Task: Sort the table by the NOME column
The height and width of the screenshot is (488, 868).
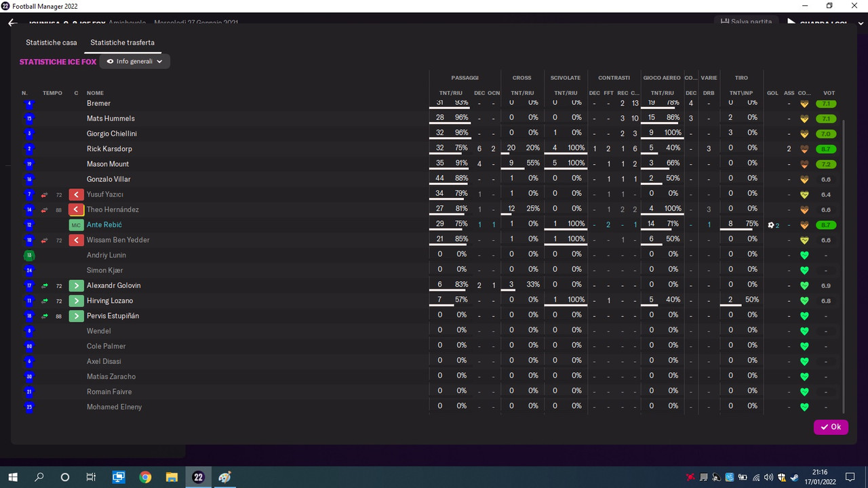Action: (95, 93)
